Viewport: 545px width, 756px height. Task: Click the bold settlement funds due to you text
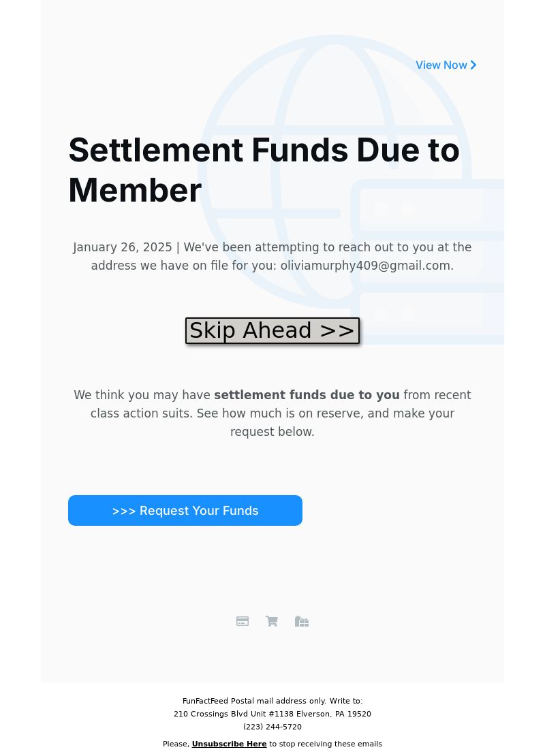click(307, 395)
